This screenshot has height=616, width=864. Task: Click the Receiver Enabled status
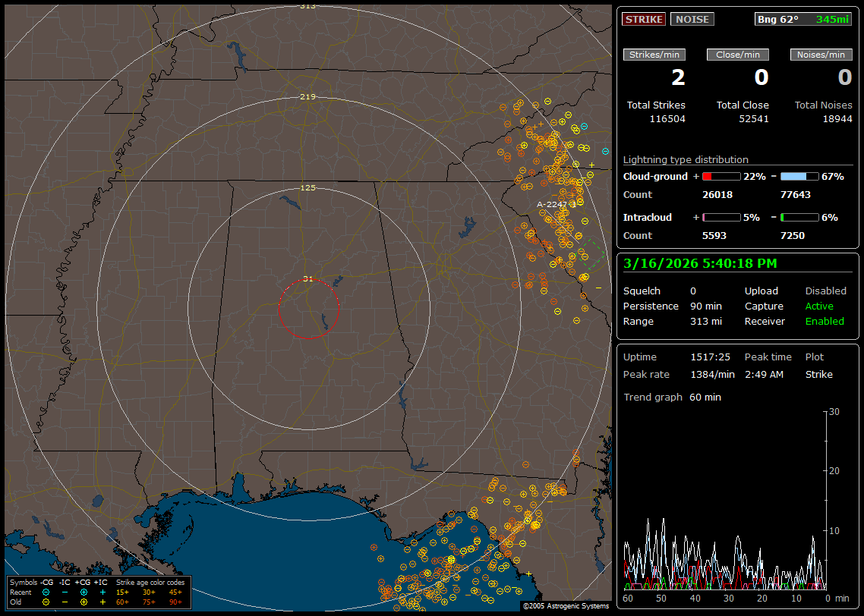[824, 321]
